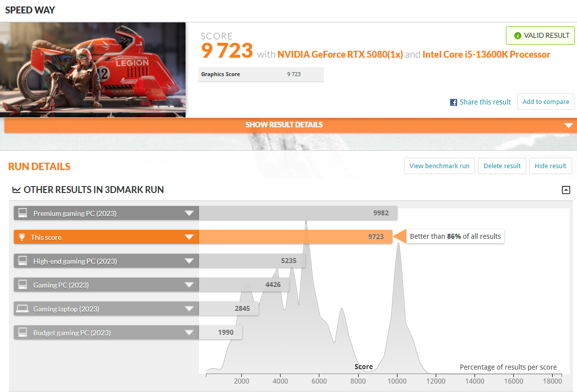The width and height of the screenshot is (577, 392).
Task: Click the SPEED WAY page title
Action: click(x=30, y=10)
